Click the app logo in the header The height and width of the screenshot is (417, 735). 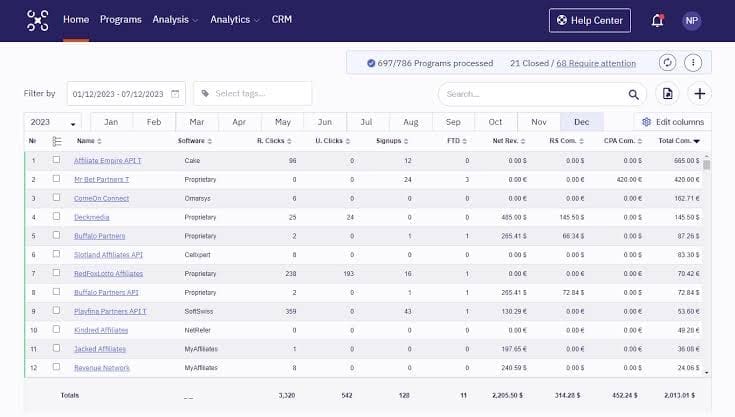click(x=37, y=20)
